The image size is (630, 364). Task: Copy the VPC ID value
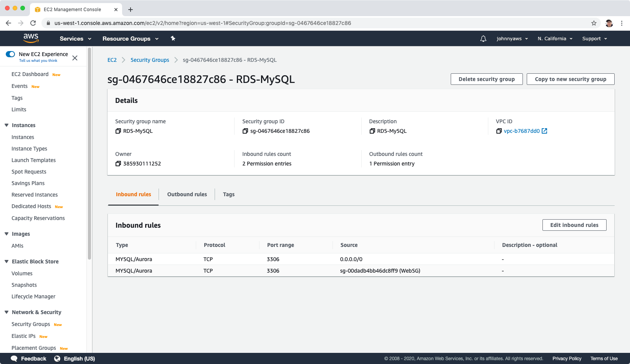coord(499,131)
